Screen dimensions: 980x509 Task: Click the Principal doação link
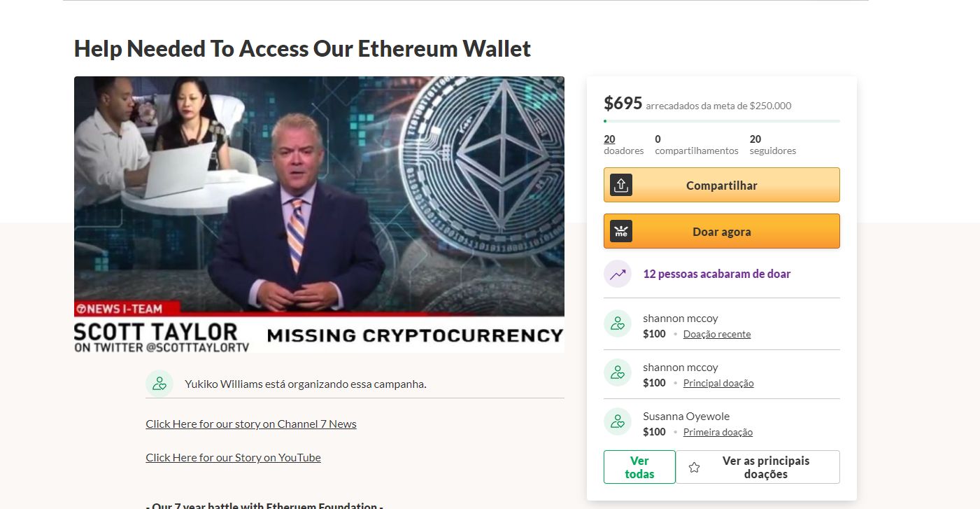coord(718,383)
